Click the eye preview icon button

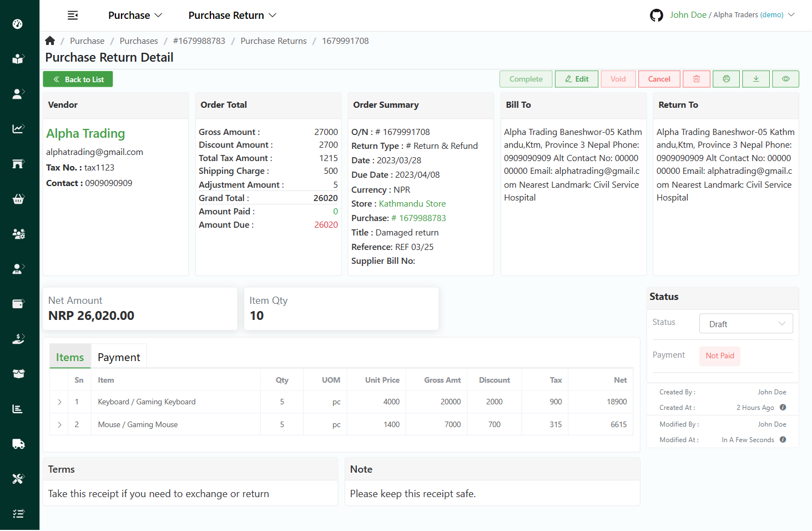click(x=786, y=79)
